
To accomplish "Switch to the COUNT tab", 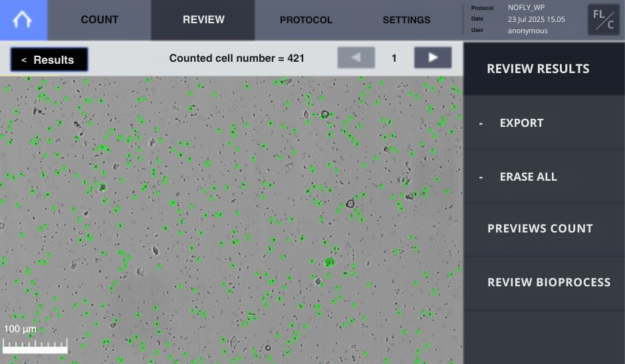I will coord(100,20).
